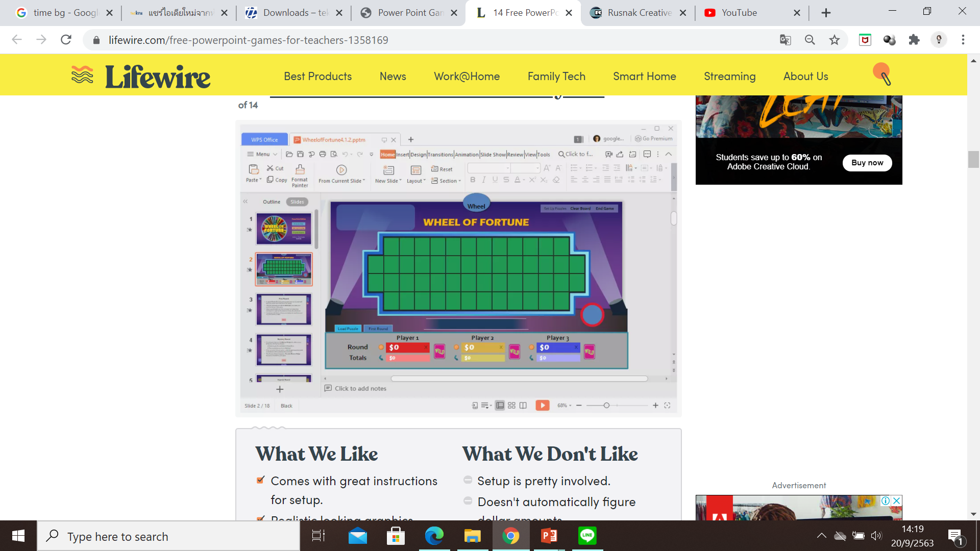Open the Work@Home section

coord(467,77)
